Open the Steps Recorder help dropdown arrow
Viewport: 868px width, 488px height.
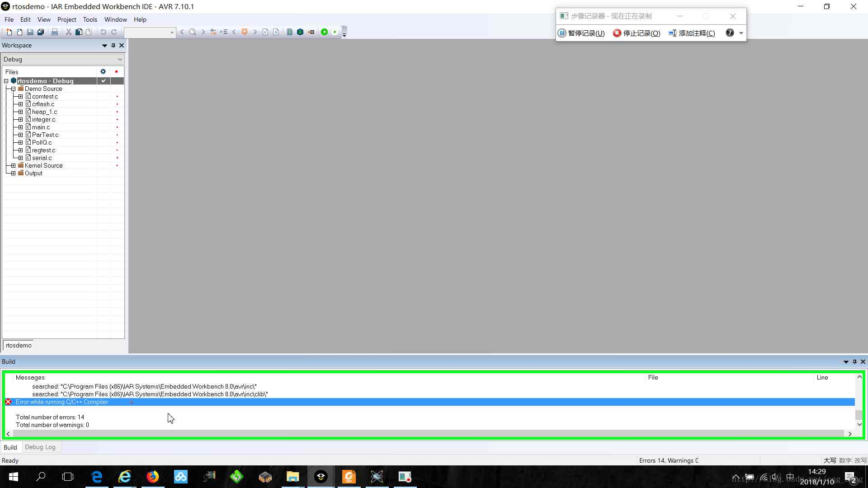coord(741,33)
